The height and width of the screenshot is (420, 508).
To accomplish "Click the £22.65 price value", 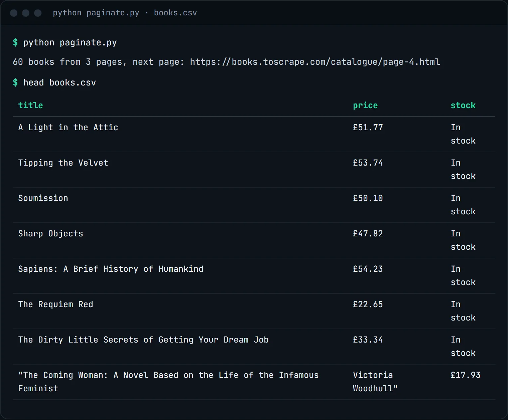I will 368,304.
